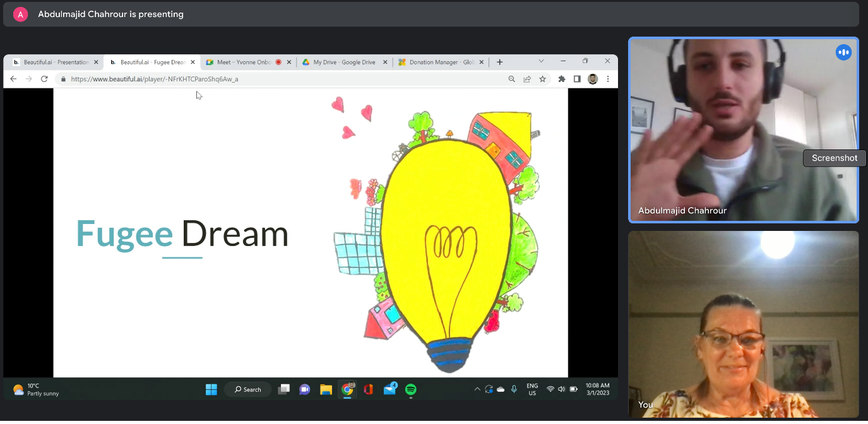Toggle the Chrome side panel button
Image resolution: width=868 pixels, height=424 pixels.
pos(577,79)
